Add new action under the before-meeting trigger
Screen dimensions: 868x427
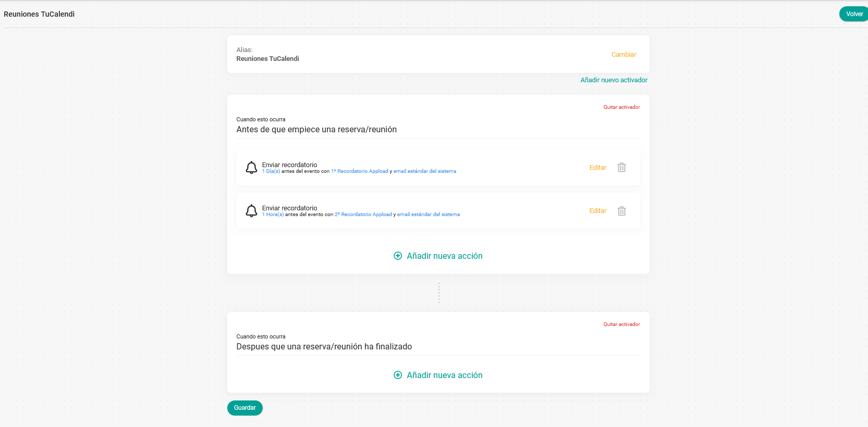point(438,256)
